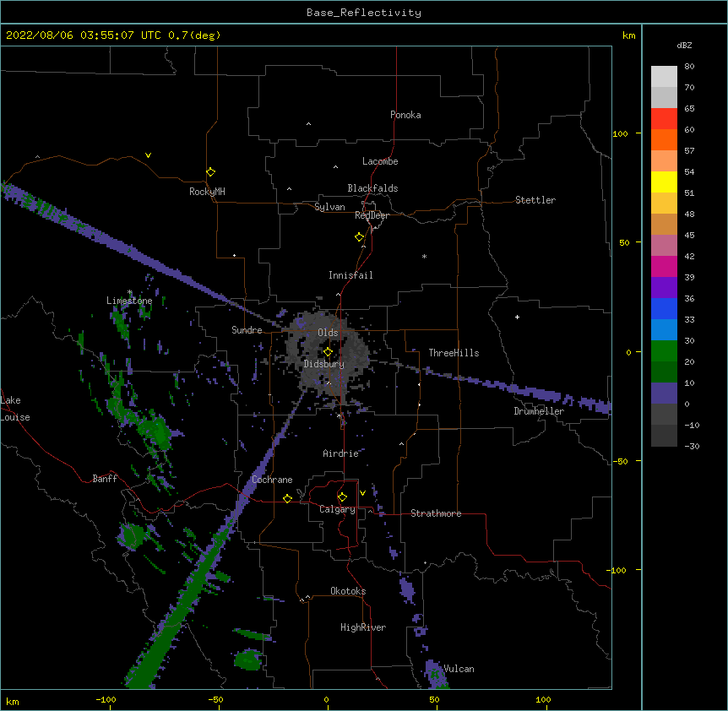
Task: Pick the bright green 20-30 dBZ legend swatch
Action: click(664, 351)
